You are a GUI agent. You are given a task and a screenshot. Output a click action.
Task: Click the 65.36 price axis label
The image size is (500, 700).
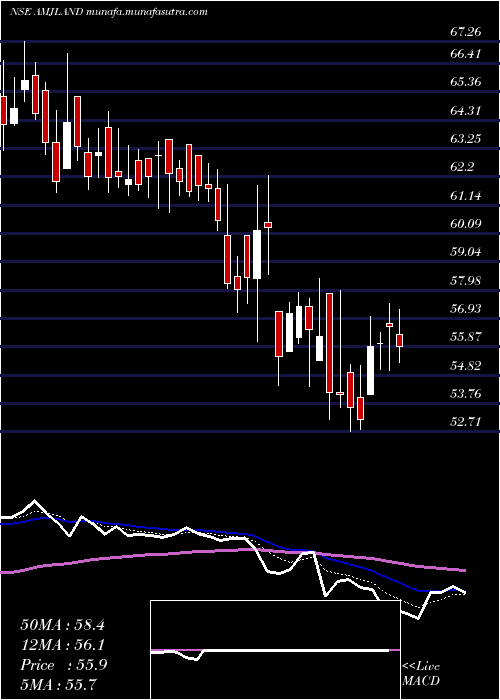[x=466, y=82]
